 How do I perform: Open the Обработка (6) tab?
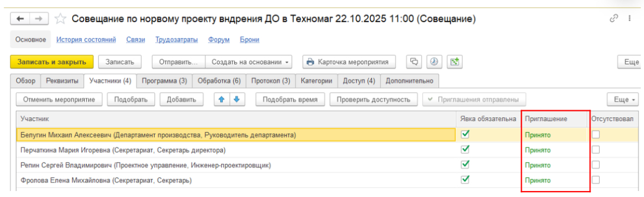[219, 80]
